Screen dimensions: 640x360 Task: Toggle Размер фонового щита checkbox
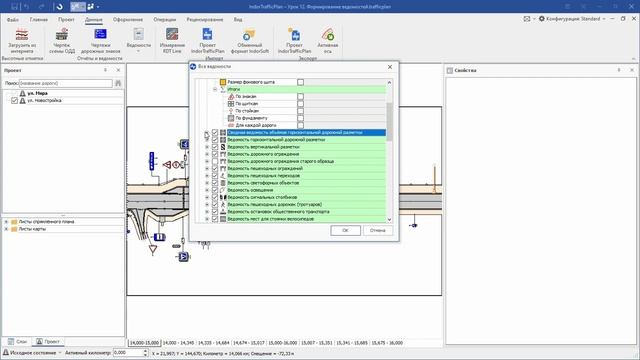tap(300, 82)
